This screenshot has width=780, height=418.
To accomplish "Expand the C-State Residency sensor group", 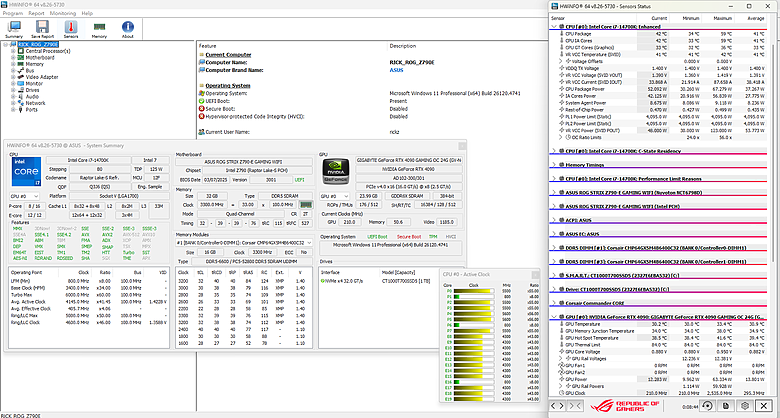I will pos(555,151).
